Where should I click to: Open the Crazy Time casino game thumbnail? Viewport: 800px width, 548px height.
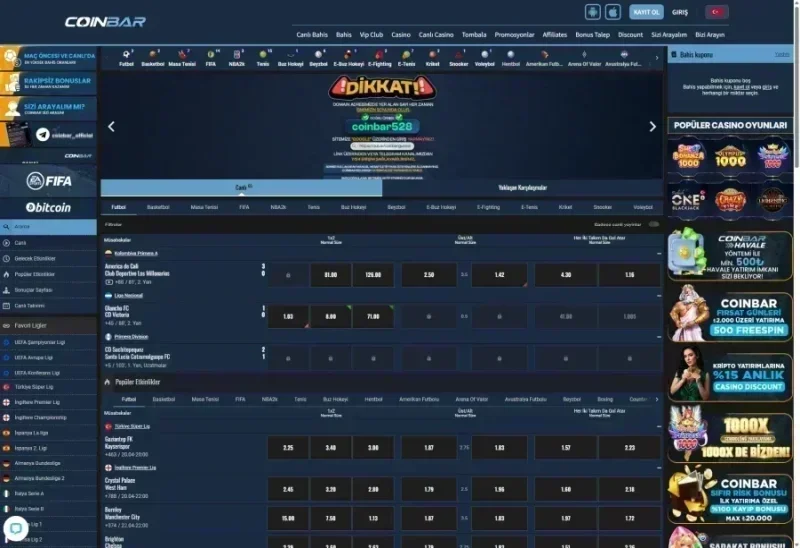click(x=730, y=200)
